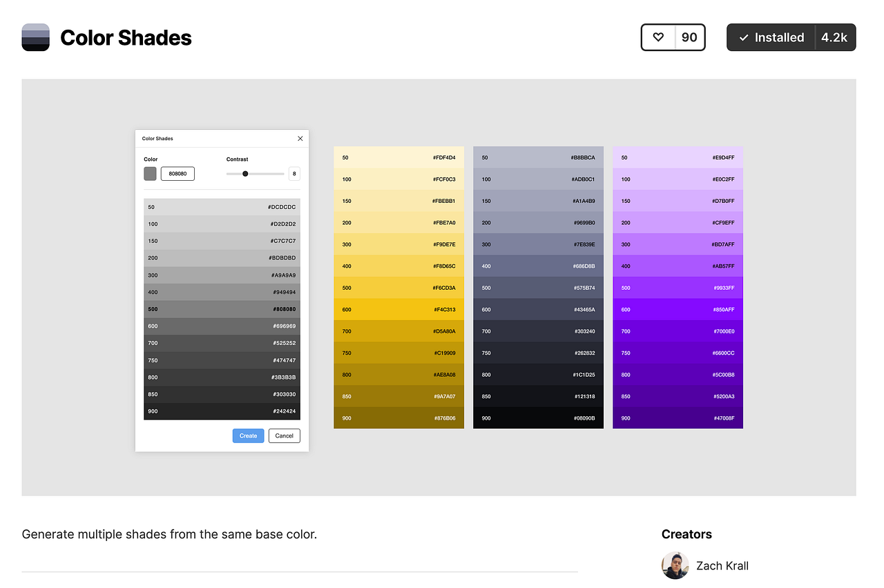Click the like count showing 90
884x588 pixels.
click(x=688, y=37)
